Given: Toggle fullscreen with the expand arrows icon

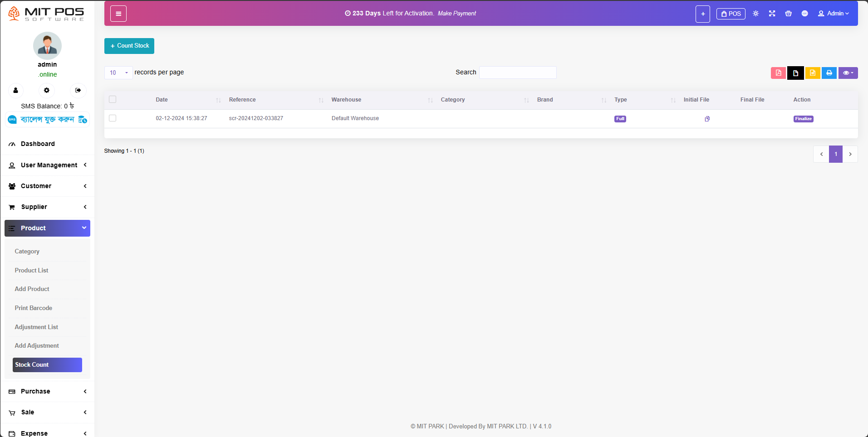Looking at the screenshot, I should [x=772, y=14].
